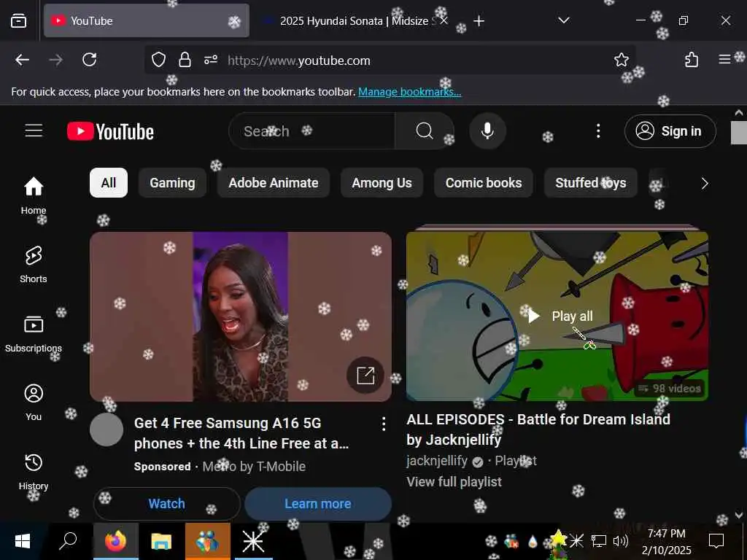This screenshot has width=747, height=560.
Task: Switch to the YouTube tab
Action: 146,20
